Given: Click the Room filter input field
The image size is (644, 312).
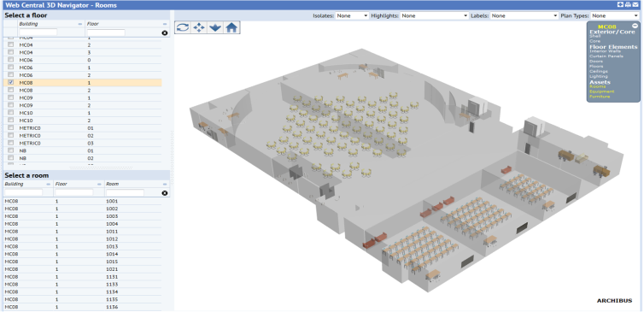Looking at the screenshot, I should coord(125,192).
